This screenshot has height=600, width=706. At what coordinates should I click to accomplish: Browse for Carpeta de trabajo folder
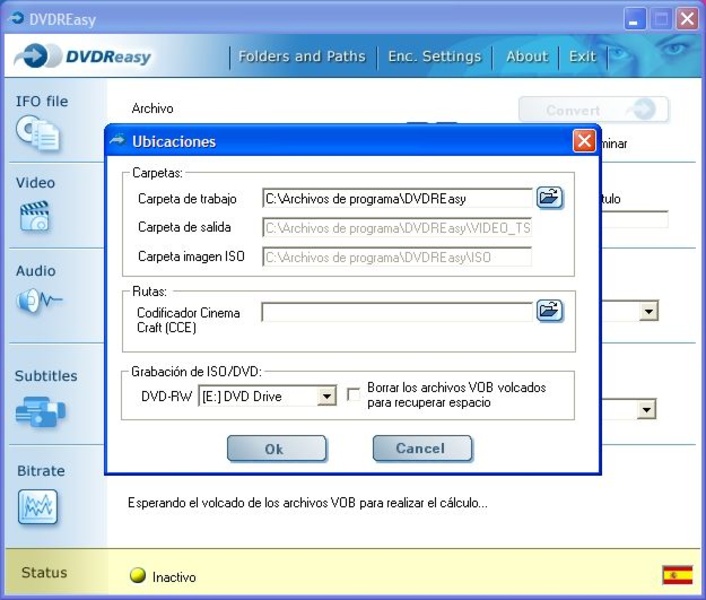pyautogui.click(x=549, y=198)
